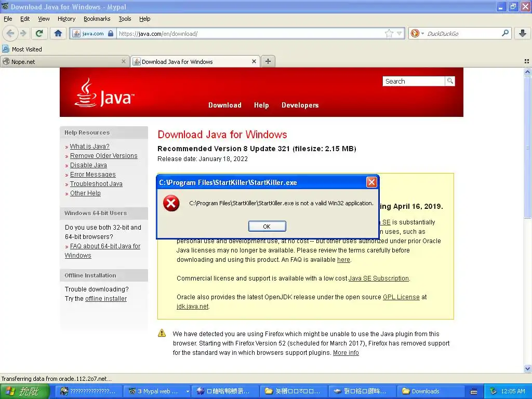
Task: Open the jdk.java.net link
Action: [192, 307]
